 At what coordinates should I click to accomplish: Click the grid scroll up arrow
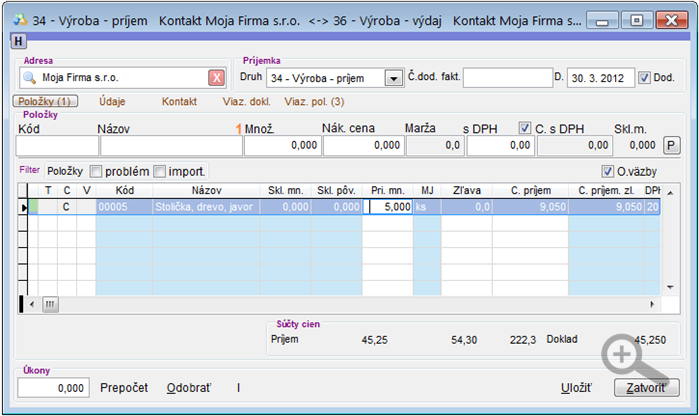[x=670, y=193]
